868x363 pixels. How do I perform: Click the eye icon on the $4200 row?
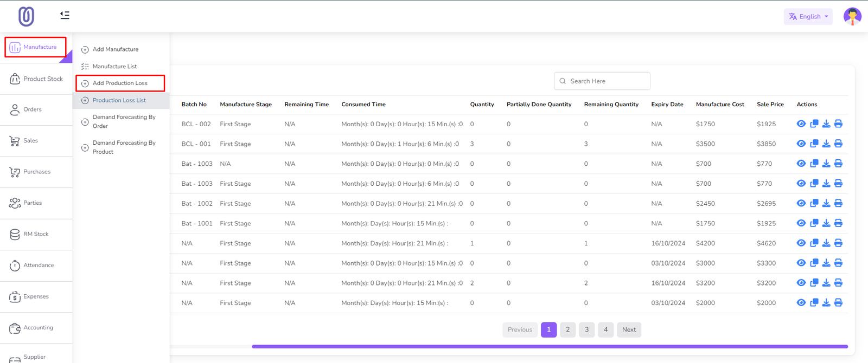(801, 243)
